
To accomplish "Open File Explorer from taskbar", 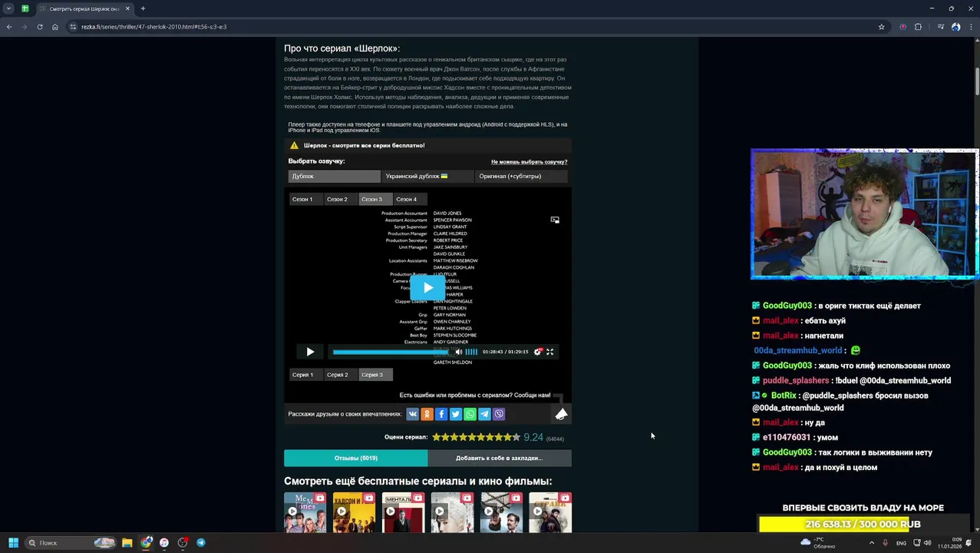I will 127,542.
